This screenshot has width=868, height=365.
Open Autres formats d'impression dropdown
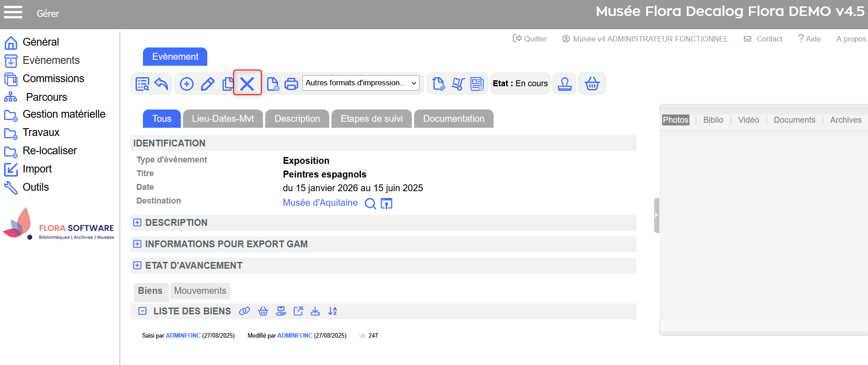[x=361, y=83]
